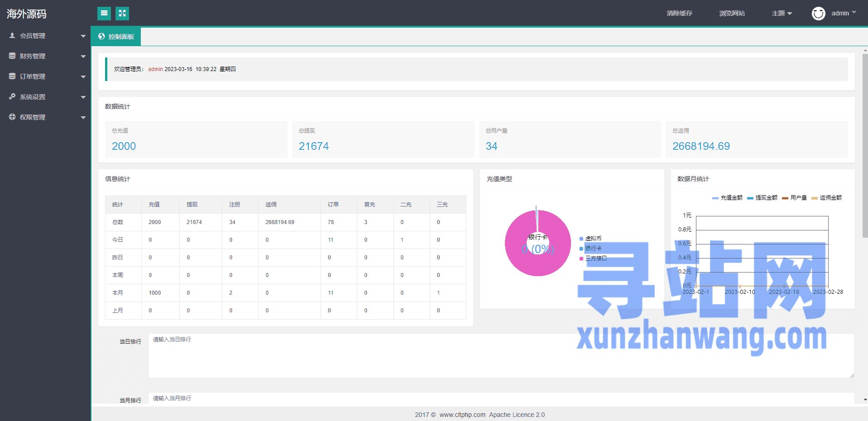
Task: Hide 三方接口 in pie chart legend
Action: point(595,258)
